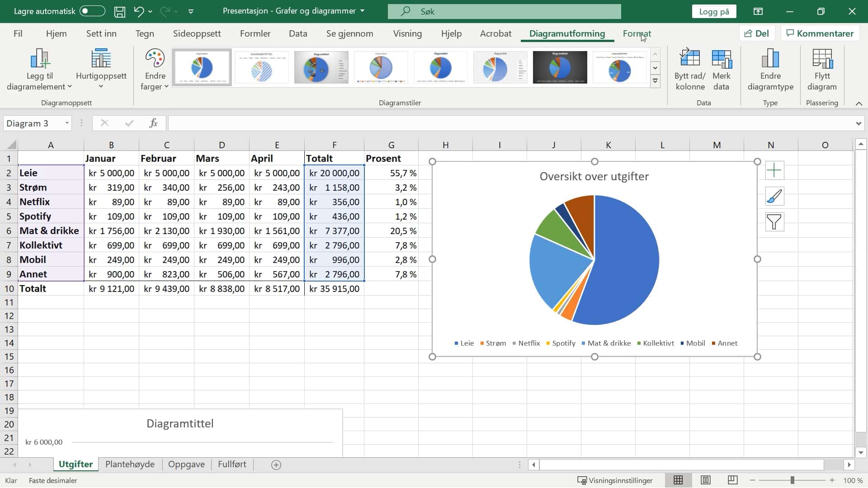This screenshot has height=488, width=868.
Task: Open the Legg til diagramelement menu
Action: pyautogui.click(x=39, y=69)
